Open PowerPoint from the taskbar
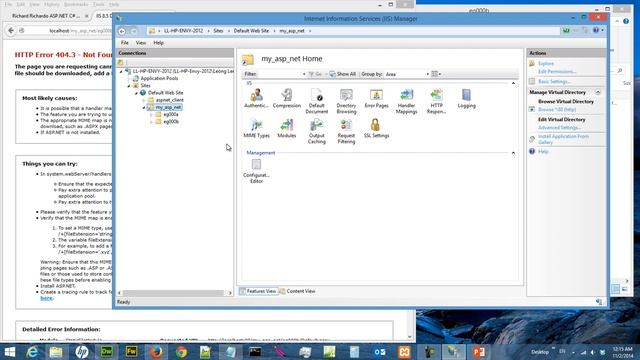Screen dimensions: 640x360 [x=478, y=352]
